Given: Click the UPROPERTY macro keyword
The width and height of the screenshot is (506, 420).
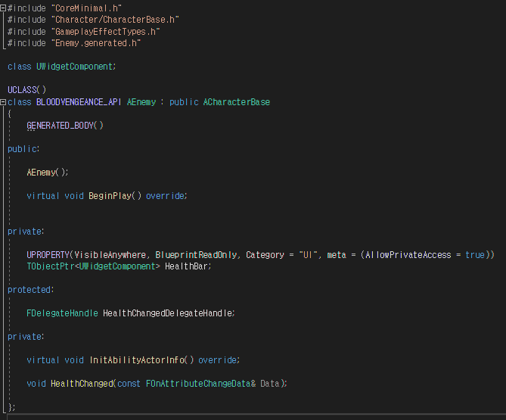Looking at the screenshot, I should 48,255.
